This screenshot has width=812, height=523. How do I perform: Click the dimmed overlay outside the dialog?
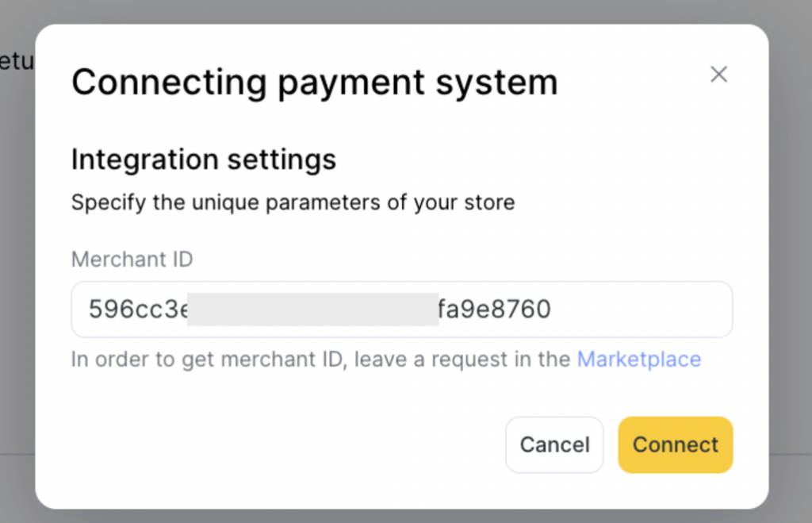pyautogui.click(x=789, y=238)
